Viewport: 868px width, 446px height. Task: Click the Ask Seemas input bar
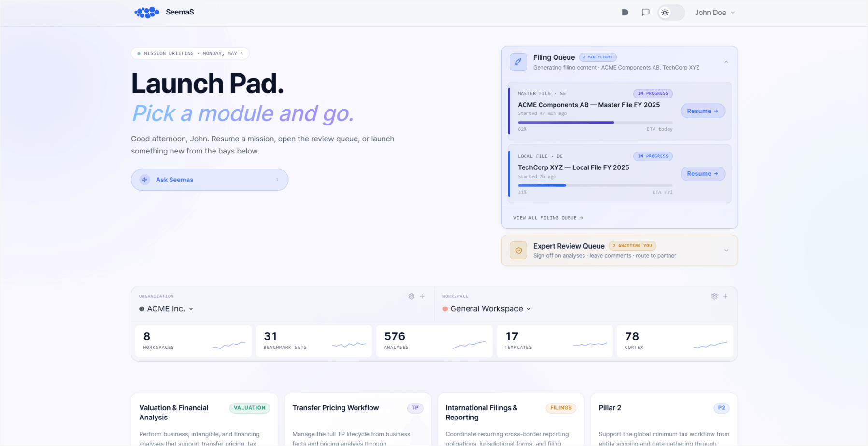(210, 180)
